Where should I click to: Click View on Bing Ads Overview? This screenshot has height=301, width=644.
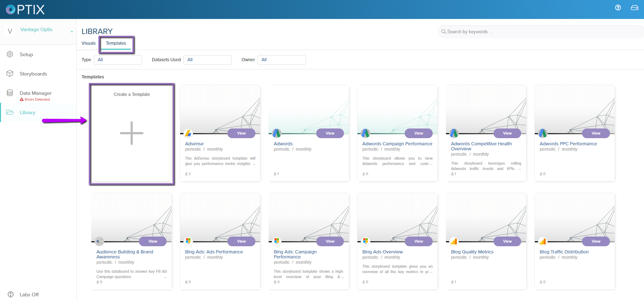click(x=418, y=241)
